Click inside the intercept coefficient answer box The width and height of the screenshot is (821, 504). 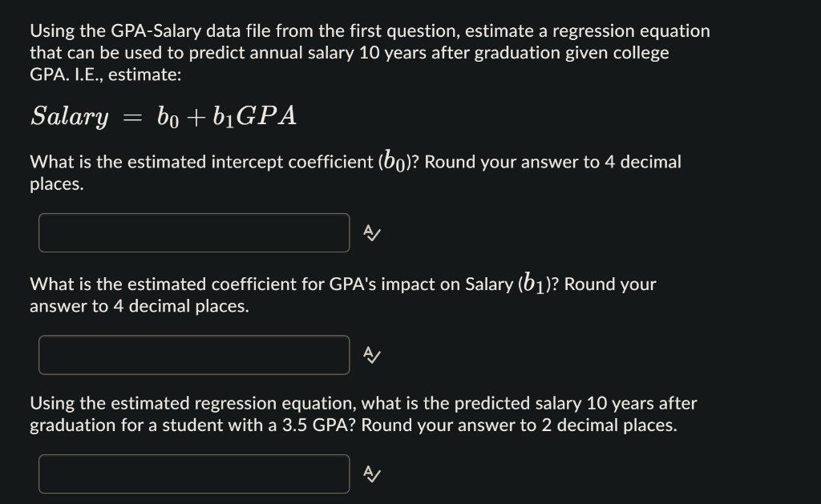coord(192,232)
